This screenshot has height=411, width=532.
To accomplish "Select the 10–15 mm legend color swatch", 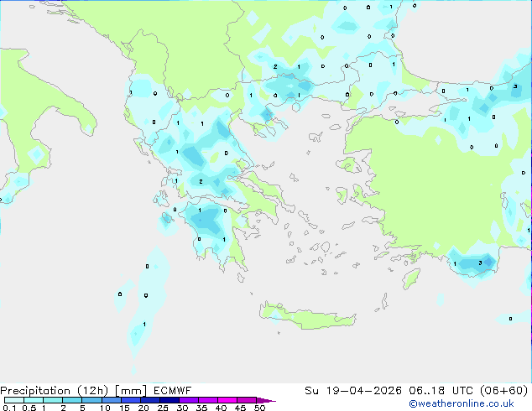I will coord(111,400).
